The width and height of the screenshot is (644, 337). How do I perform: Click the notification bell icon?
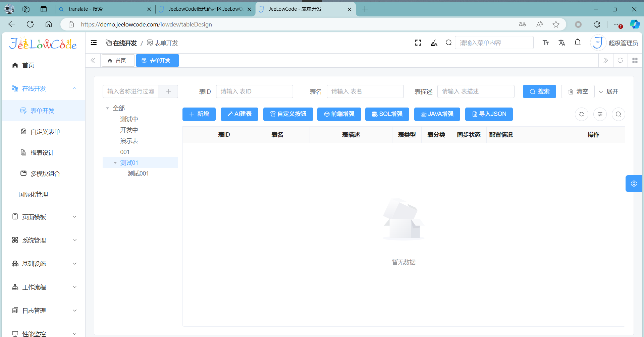tap(578, 43)
